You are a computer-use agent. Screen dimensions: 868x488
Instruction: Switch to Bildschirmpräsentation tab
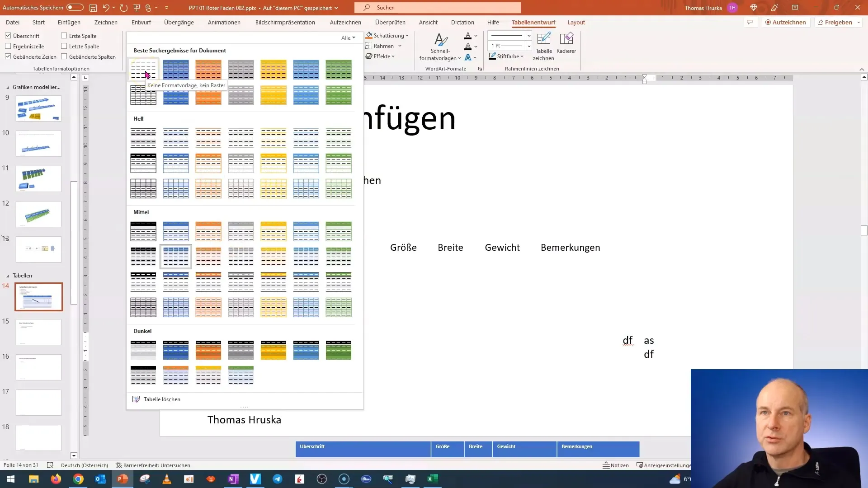[285, 22]
